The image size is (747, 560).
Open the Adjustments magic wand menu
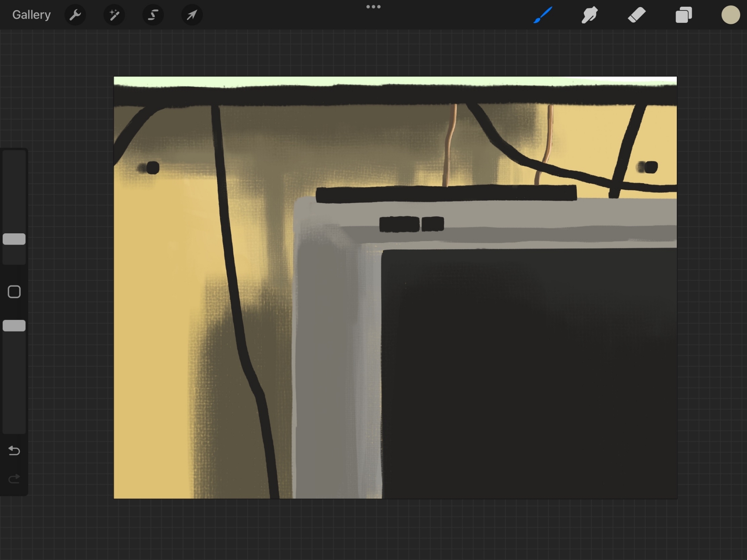tap(114, 15)
